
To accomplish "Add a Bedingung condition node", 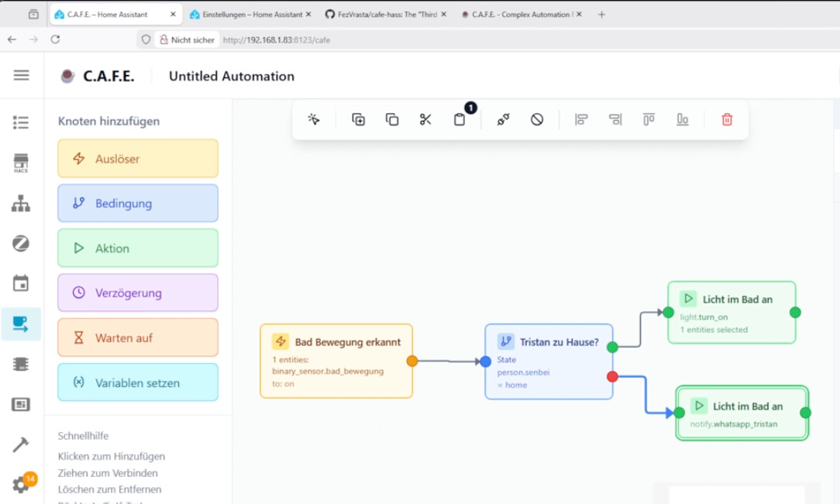I will (138, 204).
